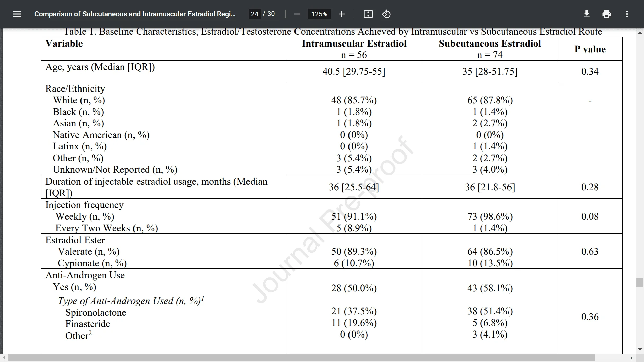Click the "35 [28-51.75]" age cell
The image size is (644, 362).
(490, 71)
